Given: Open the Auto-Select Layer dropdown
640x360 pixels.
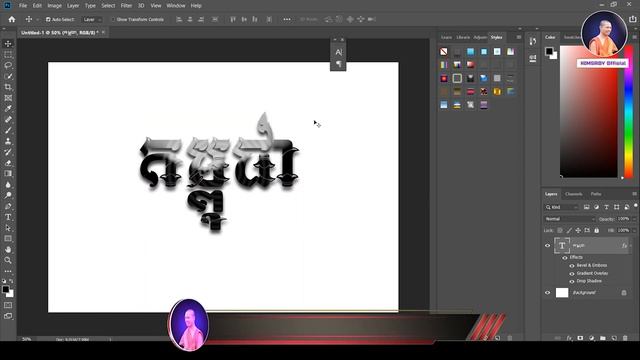Looking at the screenshot, I should point(92,19).
